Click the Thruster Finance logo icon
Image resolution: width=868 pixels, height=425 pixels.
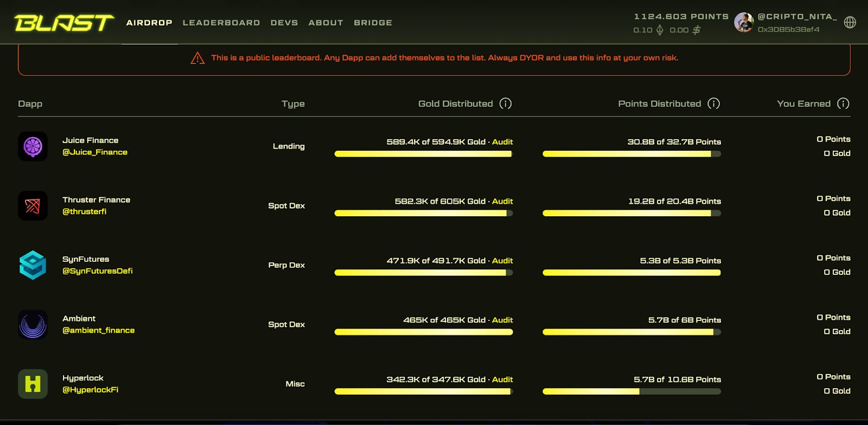click(33, 205)
